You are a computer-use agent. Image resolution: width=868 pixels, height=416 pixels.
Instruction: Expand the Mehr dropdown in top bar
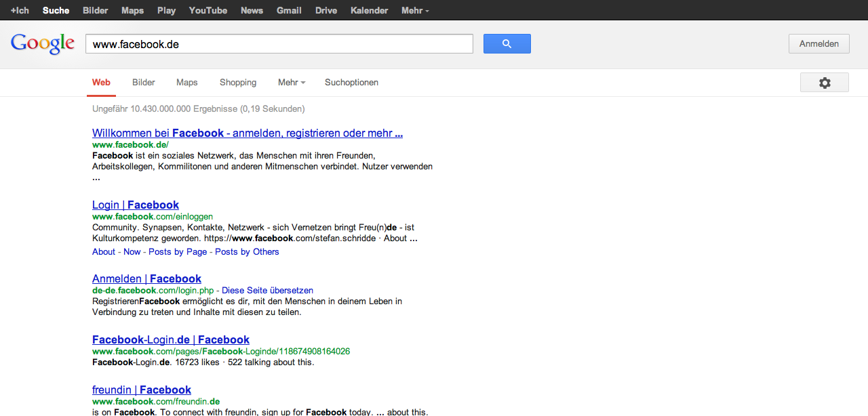[415, 10]
